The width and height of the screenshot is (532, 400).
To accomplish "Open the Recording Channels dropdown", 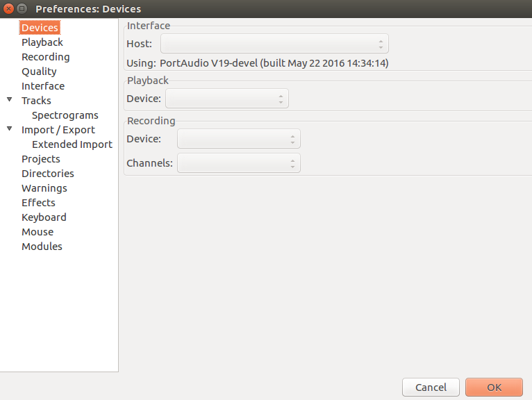I will pos(238,164).
